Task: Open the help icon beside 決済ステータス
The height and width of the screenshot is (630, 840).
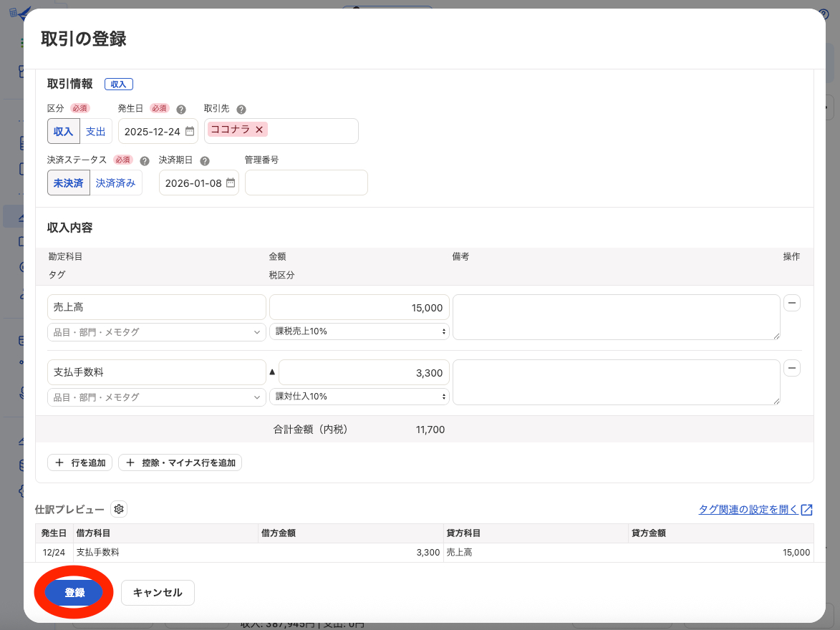Action: (143, 160)
